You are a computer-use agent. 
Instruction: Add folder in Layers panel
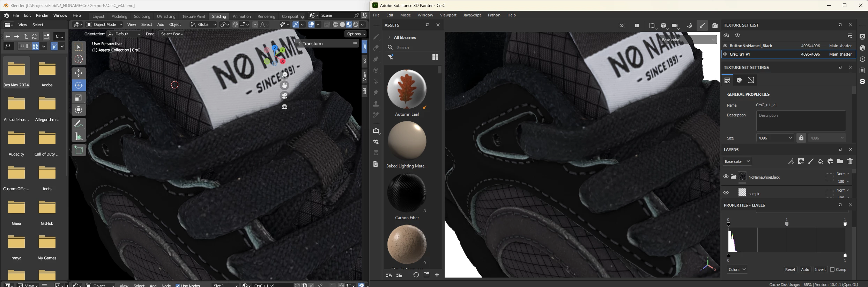click(840, 161)
